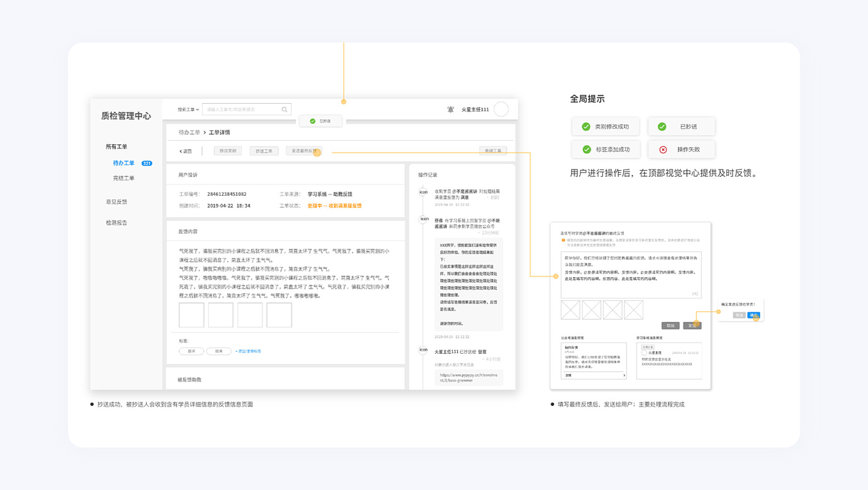Open the 搜索工单 dropdown
Viewport: 868px width, 490px height.
(188, 109)
